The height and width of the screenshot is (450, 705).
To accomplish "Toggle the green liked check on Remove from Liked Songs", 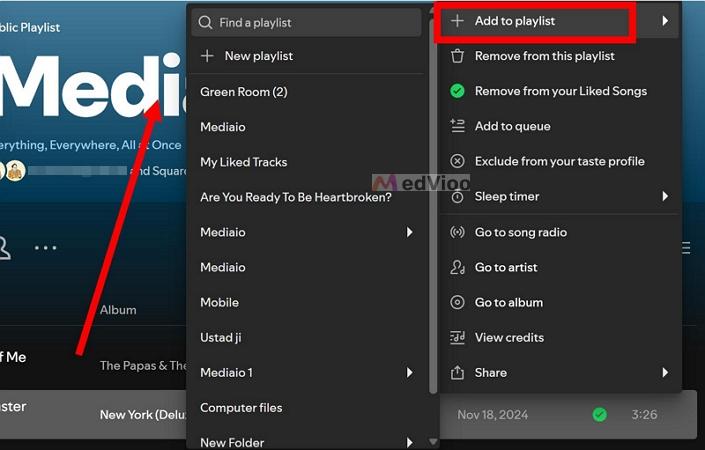I will [457, 91].
